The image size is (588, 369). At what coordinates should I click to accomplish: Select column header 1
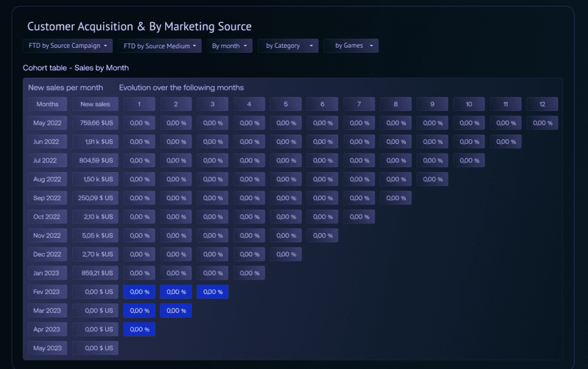pyautogui.click(x=139, y=104)
